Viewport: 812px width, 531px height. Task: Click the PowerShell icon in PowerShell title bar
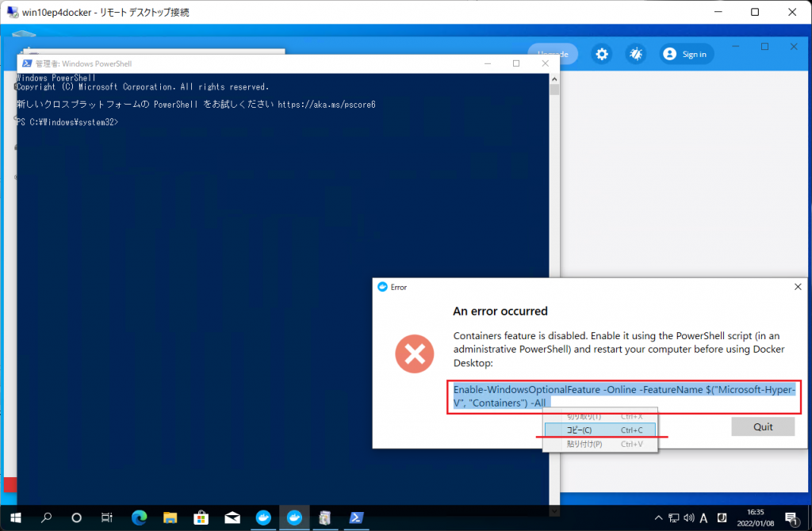coord(27,63)
